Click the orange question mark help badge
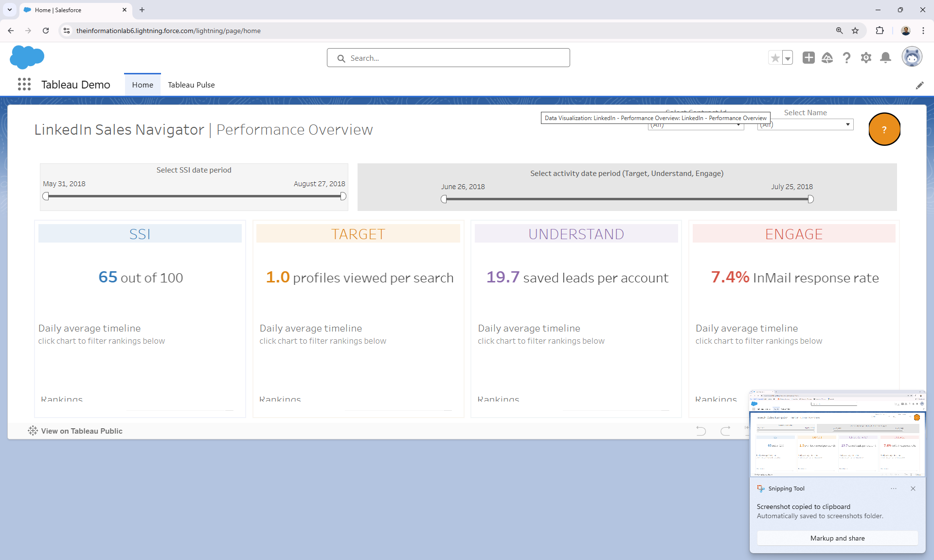This screenshot has width=934, height=560. [884, 129]
